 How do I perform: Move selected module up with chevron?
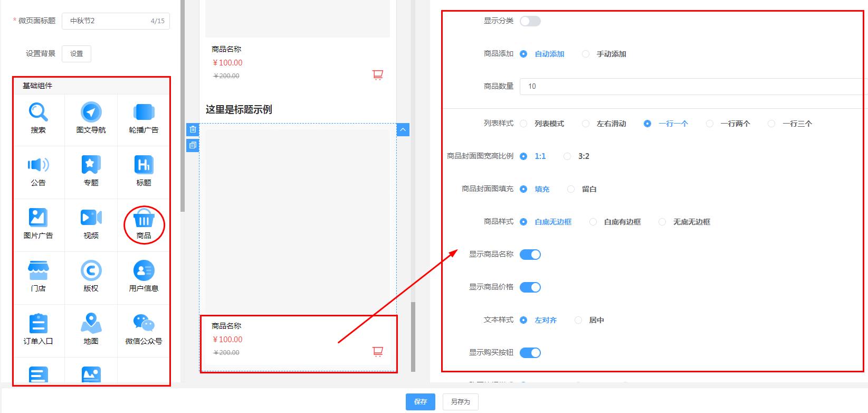403,129
